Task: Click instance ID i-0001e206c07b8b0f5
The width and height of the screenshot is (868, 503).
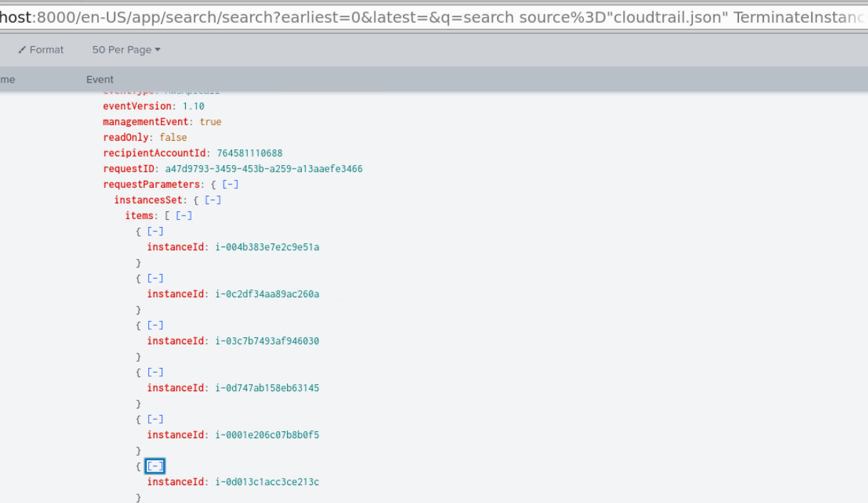Action: [267, 435]
